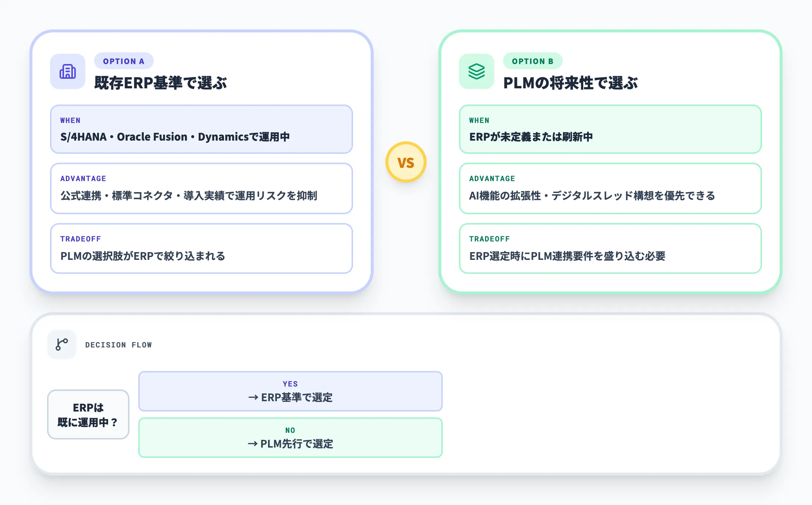812x505 pixels.
Task: Click the yellow VS circle icon
Action: click(x=406, y=162)
